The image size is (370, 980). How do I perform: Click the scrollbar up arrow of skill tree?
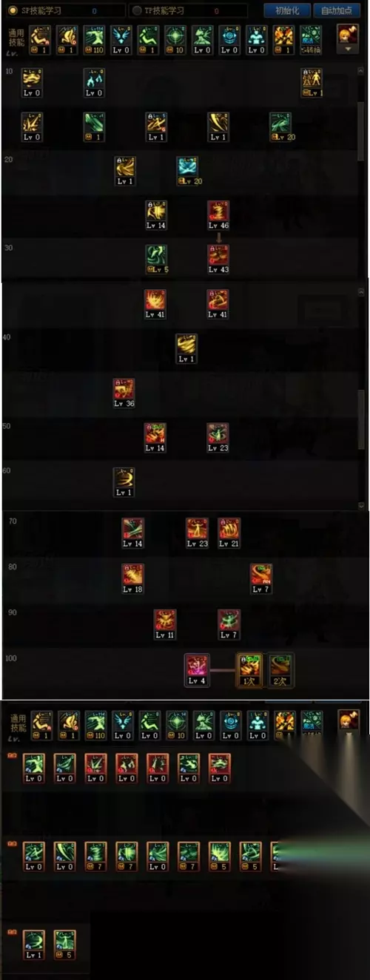point(361,70)
